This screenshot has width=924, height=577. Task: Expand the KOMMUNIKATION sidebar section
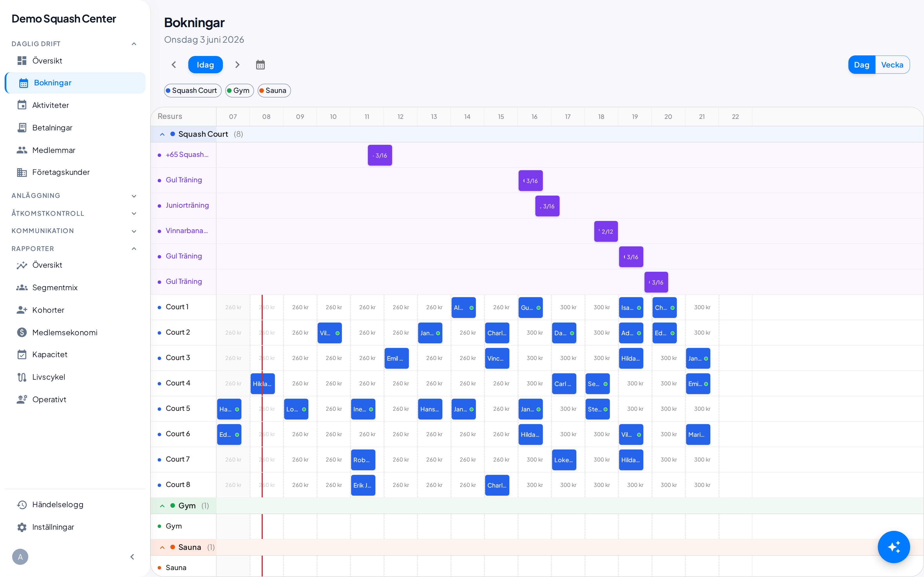pos(74,231)
